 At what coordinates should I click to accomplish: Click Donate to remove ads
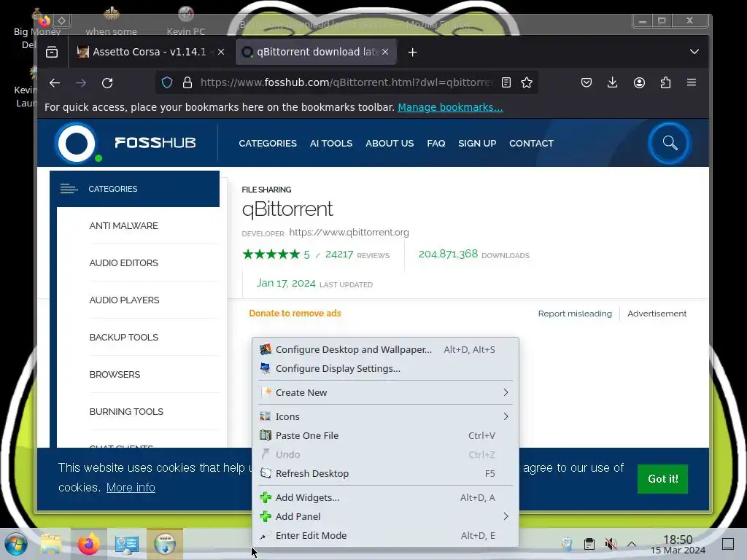295,314
